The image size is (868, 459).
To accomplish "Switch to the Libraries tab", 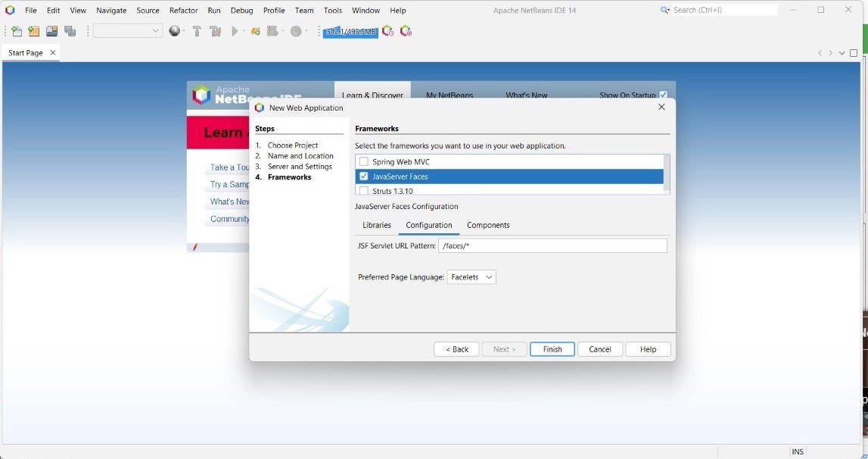I will [376, 225].
